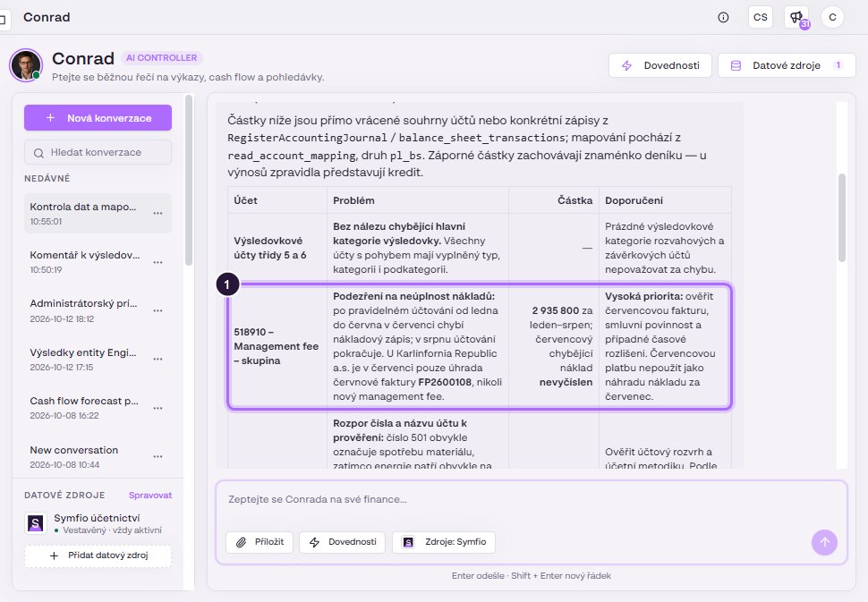The width and height of the screenshot is (868, 602).
Task: Click the Účet column header
Action: [277, 200]
